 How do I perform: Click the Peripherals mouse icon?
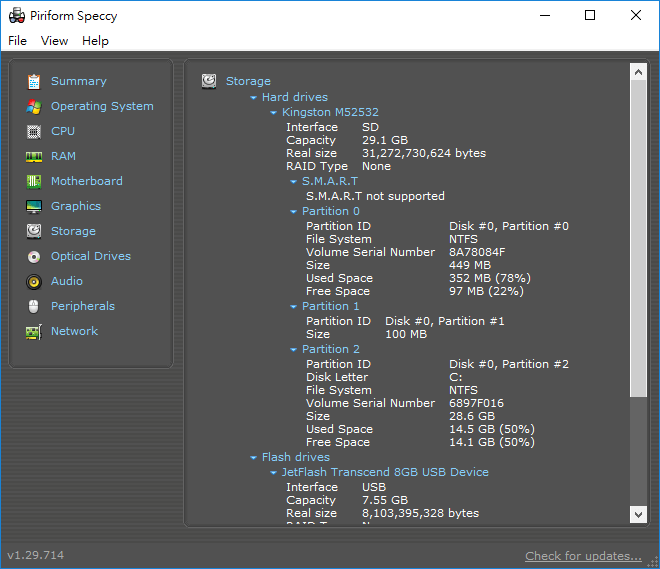tap(34, 306)
